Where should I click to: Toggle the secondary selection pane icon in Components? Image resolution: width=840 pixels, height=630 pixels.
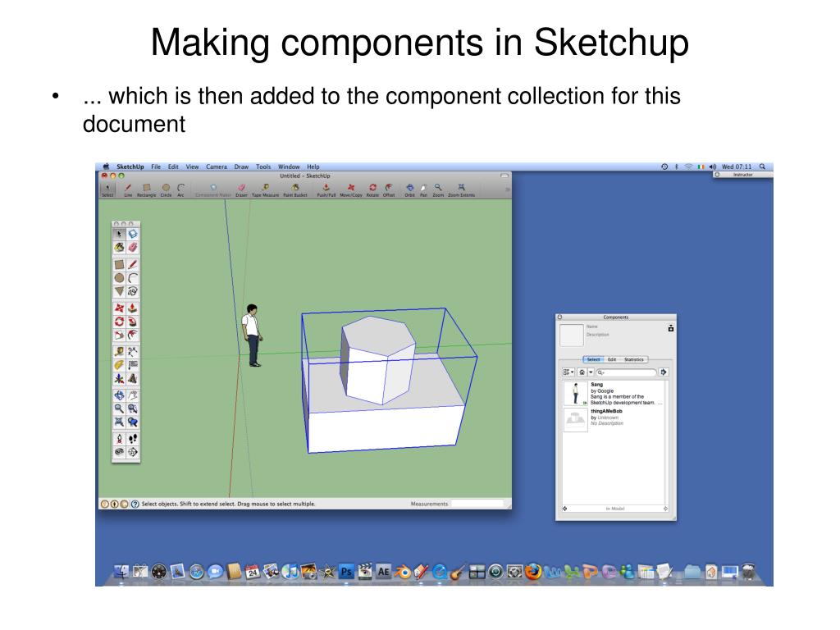[671, 328]
